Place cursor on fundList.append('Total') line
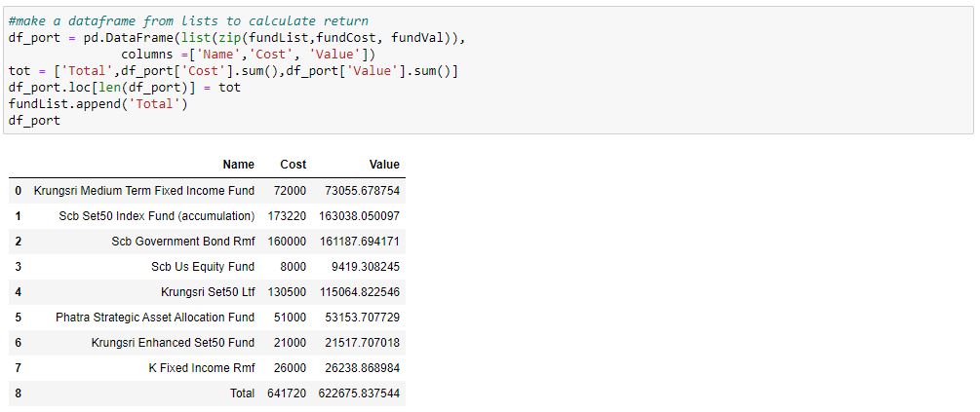The image size is (980, 412). [x=98, y=103]
